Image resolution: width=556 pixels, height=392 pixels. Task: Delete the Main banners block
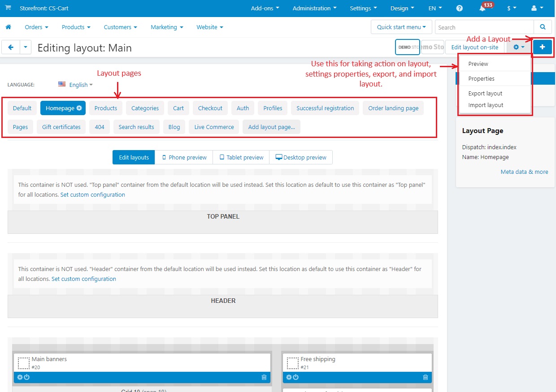click(264, 377)
